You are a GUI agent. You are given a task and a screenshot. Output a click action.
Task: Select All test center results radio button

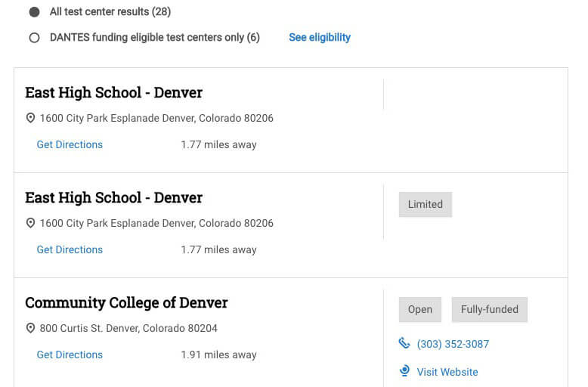(x=35, y=12)
